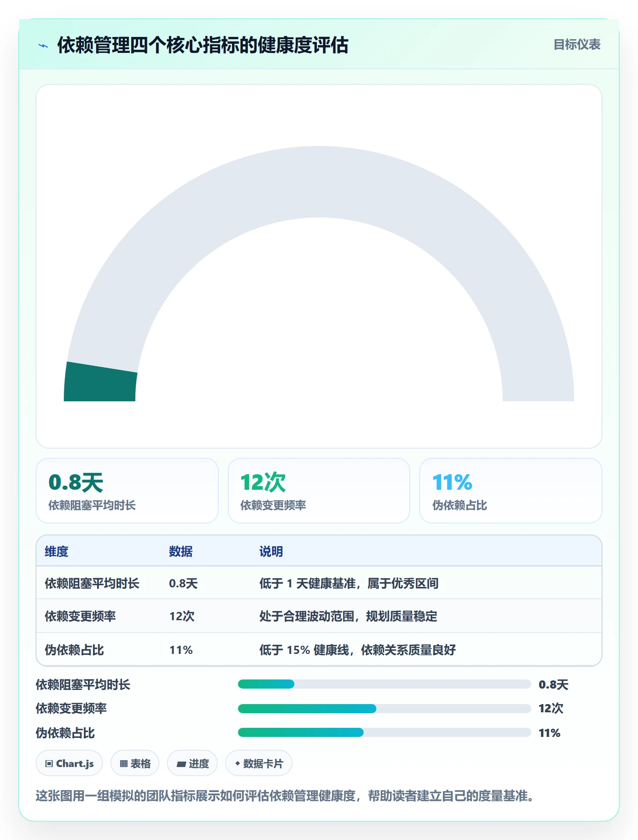Select the 数据卡片 tag chip
This screenshot has width=638, height=840.
[x=259, y=763]
